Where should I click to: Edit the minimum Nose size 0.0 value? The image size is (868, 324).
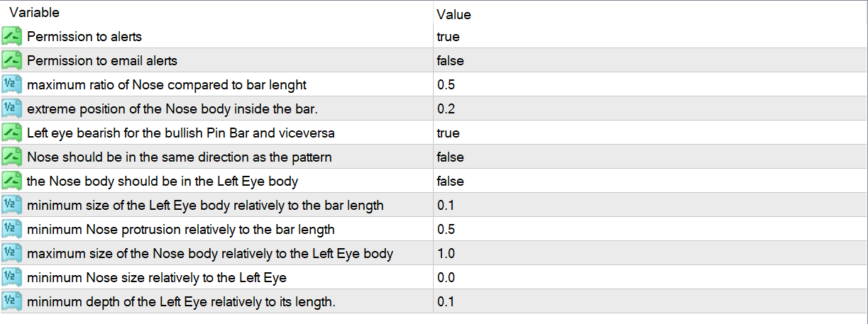446,278
